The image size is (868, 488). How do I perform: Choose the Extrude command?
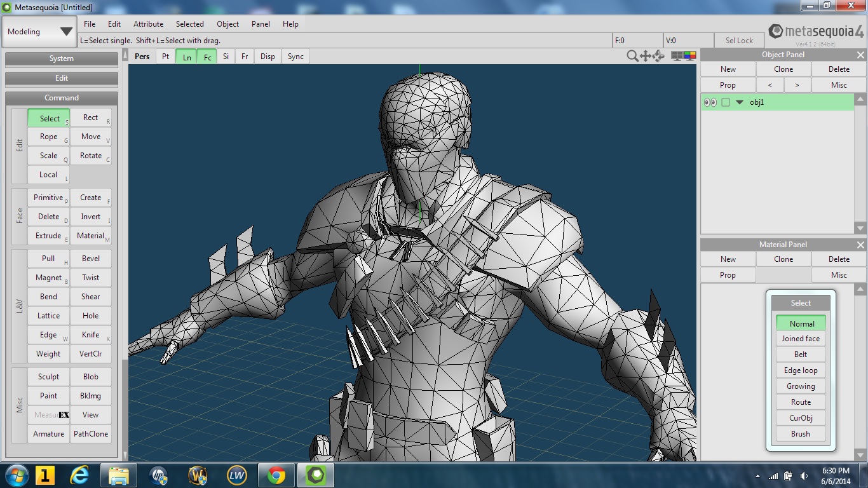[x=48, y=236]
